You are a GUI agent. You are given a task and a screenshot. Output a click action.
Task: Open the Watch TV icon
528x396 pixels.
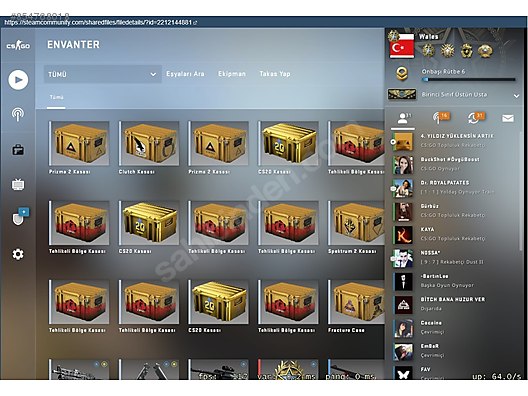point(18,184)
